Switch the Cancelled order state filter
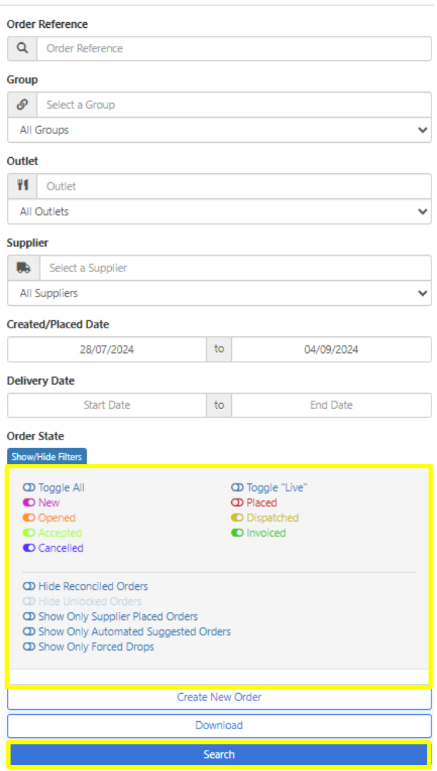The width and height of the screenshot is (437, 771). pos(53,548)
